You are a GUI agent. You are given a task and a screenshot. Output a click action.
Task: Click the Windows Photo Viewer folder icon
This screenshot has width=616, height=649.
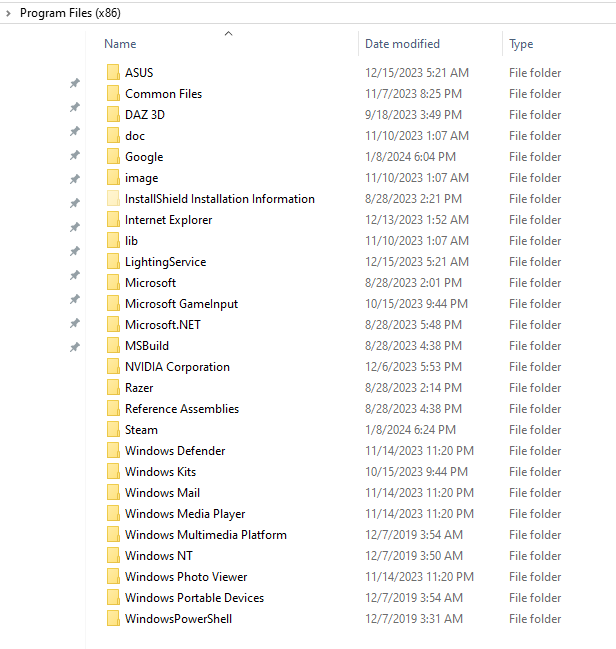[113, 576]
